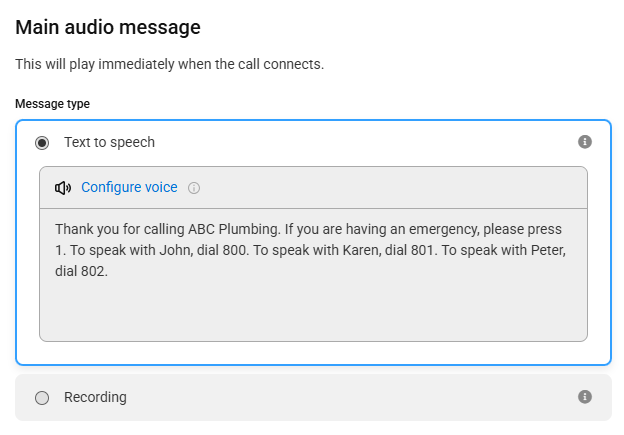Open the Configure voice link

129,187
